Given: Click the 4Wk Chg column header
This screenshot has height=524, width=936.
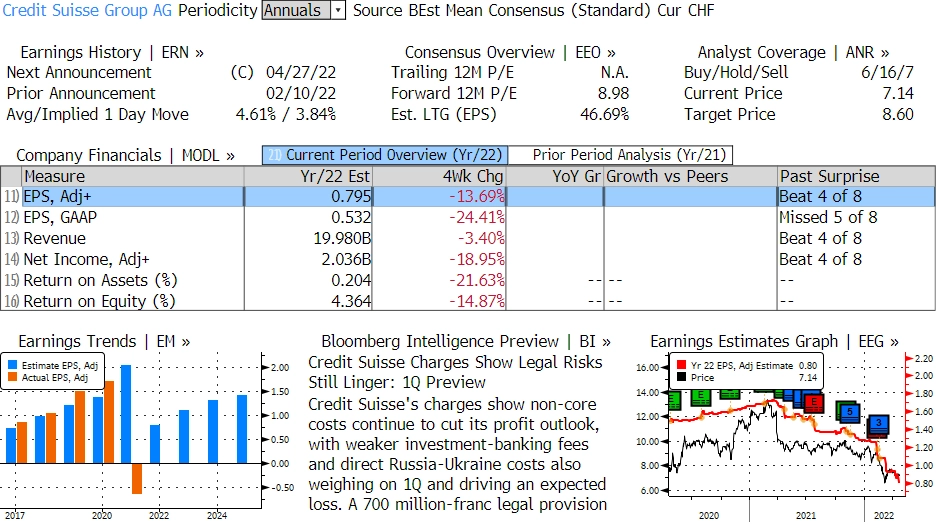Looking at the screenshot, I should 439,176.
